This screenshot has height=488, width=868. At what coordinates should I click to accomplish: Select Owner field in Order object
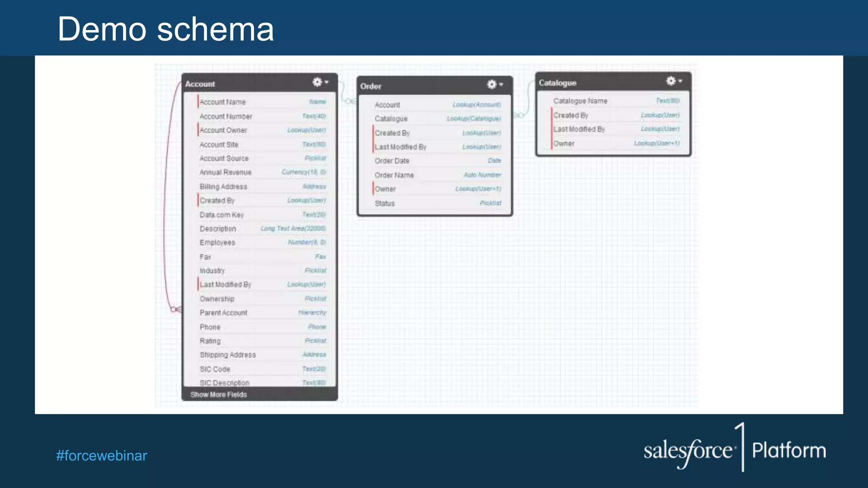(x=437, y=189)
